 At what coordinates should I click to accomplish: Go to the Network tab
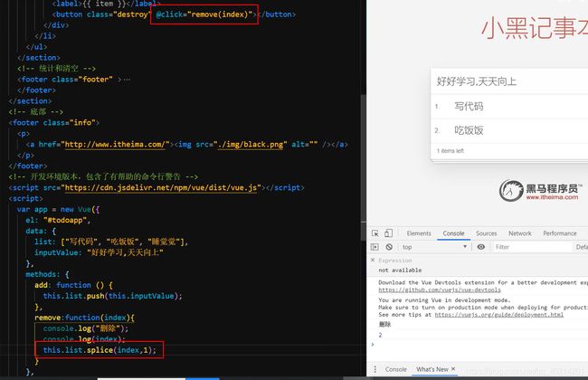click(520, 233)
